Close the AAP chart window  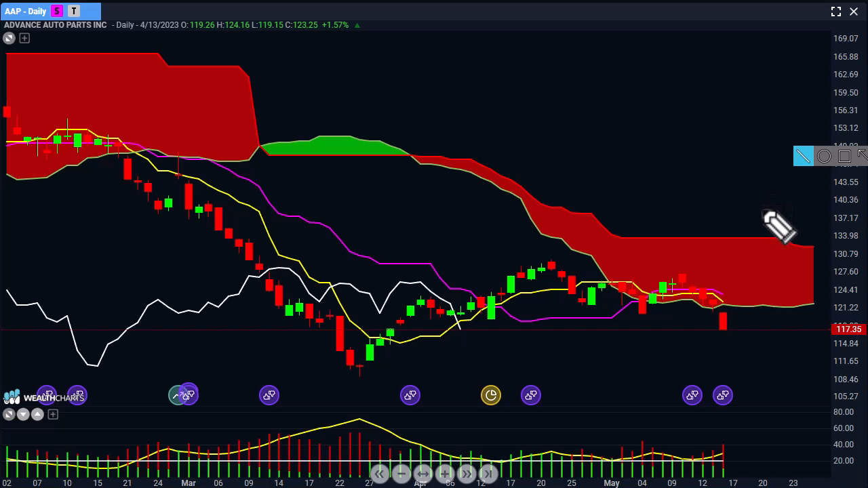pos(854,12)
